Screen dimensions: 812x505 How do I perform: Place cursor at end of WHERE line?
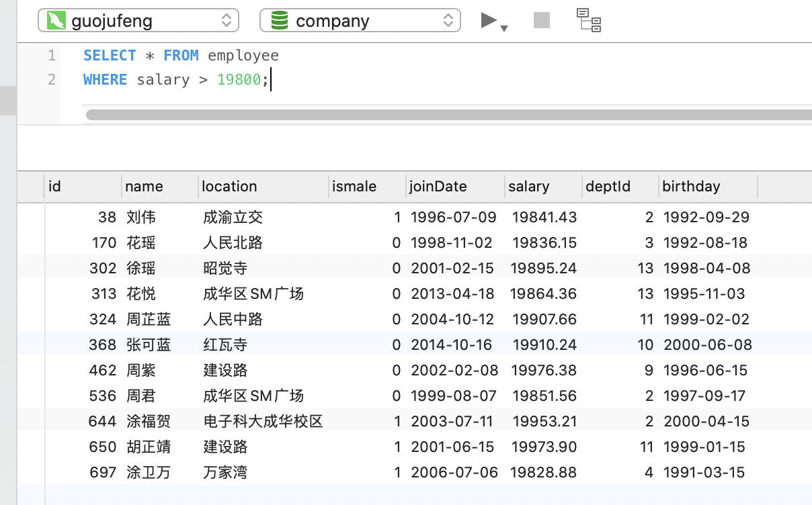[x=270, y=80]
